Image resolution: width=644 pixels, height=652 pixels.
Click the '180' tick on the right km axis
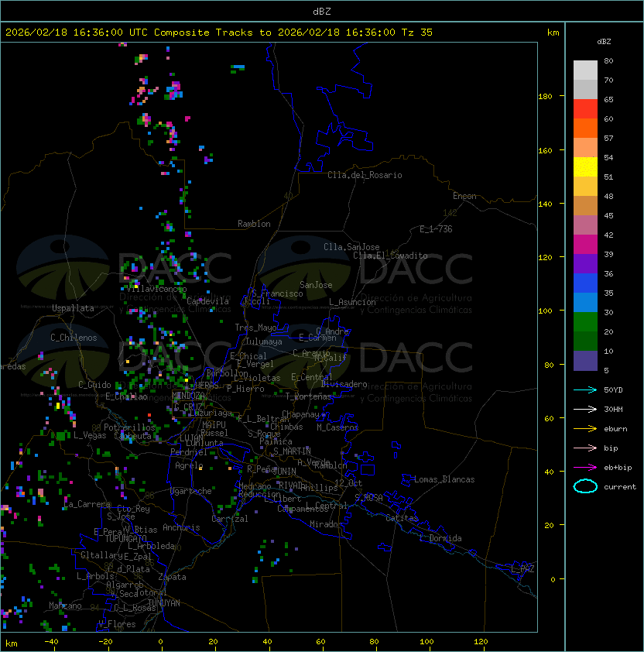point(545,97)
